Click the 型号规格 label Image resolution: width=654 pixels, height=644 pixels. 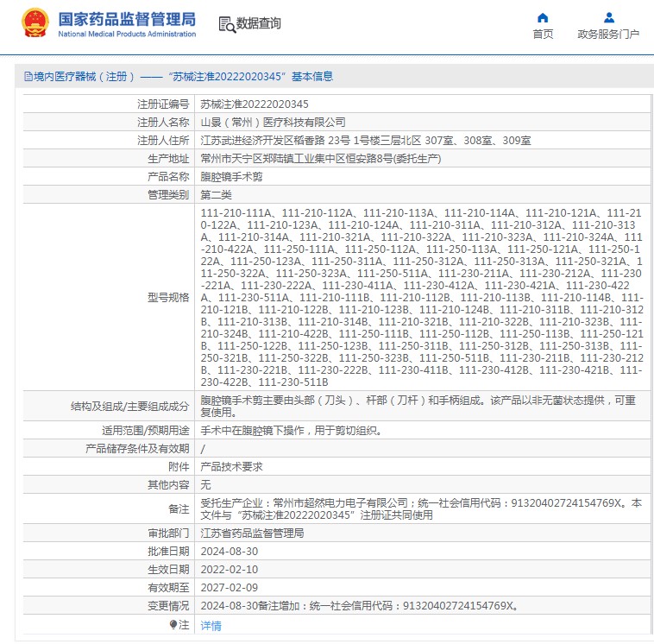click(x=168, y=298)
